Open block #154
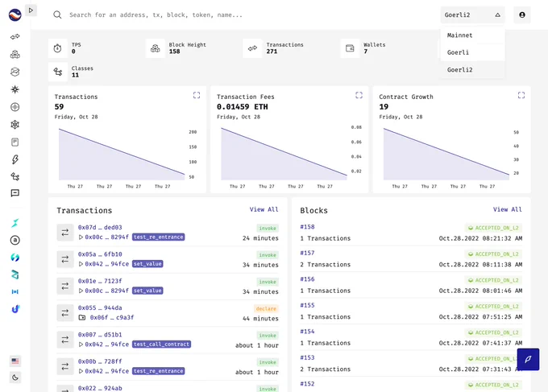Image resolution: width=548 pixels, height=392 pixels. point(308,332)
